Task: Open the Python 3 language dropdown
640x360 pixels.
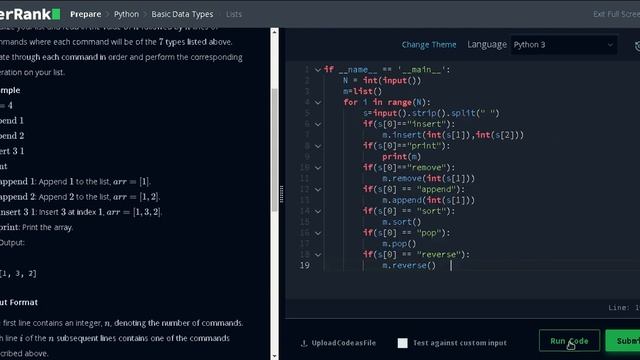Action: click(564, 44)
